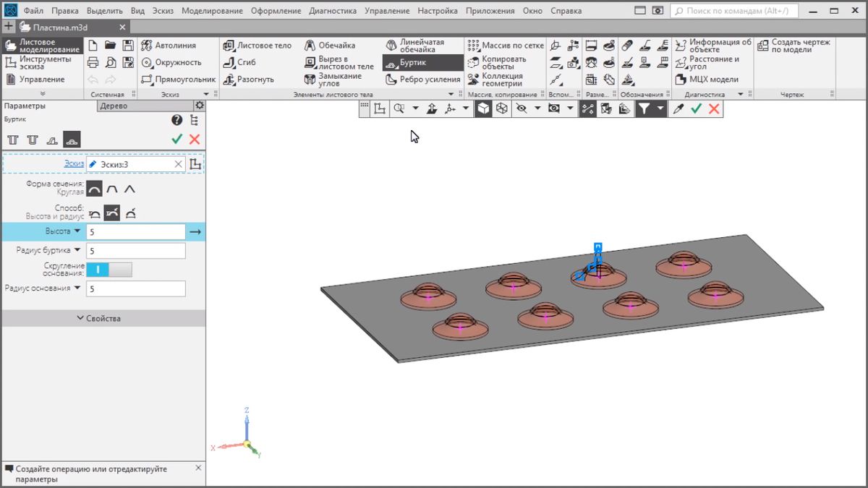Click the command search box
This screenshot has width=868, height=488.
coord(734,11)
